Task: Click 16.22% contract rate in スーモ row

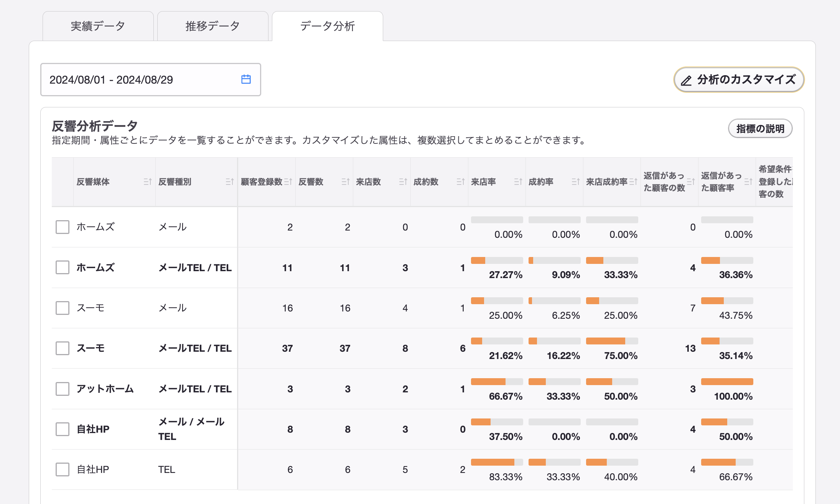Action: 563,356
